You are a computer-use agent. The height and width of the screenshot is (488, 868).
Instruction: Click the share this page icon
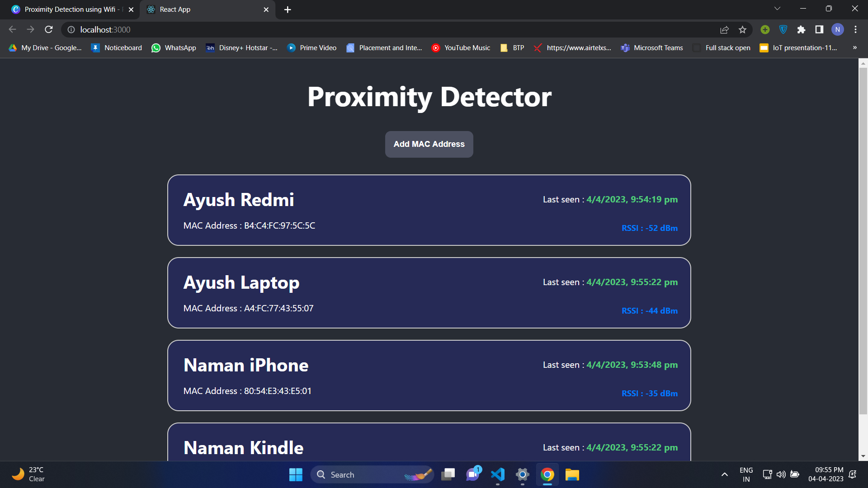coord(724,29)
